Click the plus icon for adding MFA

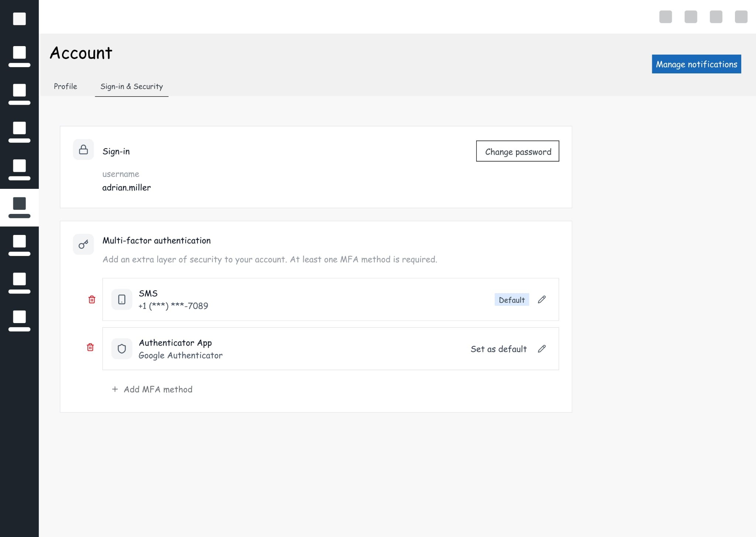point(115,389)
